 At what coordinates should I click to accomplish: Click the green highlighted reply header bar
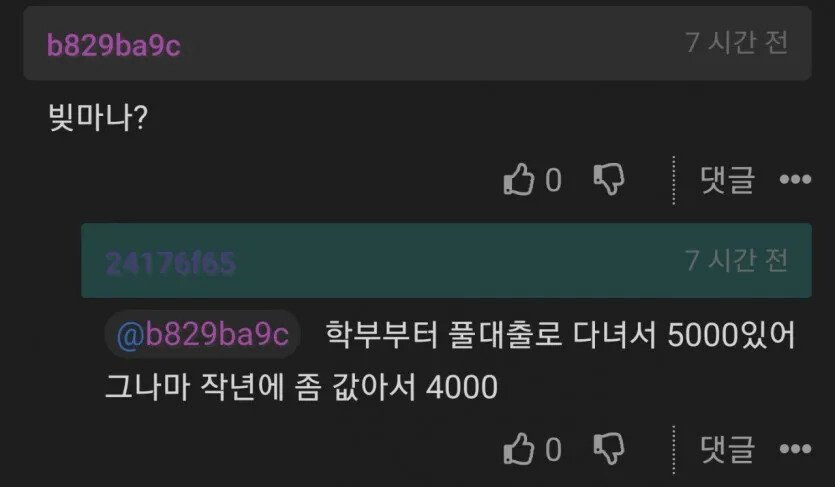coord(446,260)
